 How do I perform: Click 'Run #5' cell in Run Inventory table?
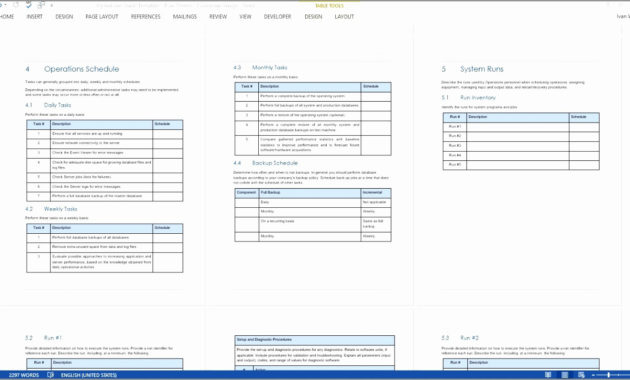[455, 164]
